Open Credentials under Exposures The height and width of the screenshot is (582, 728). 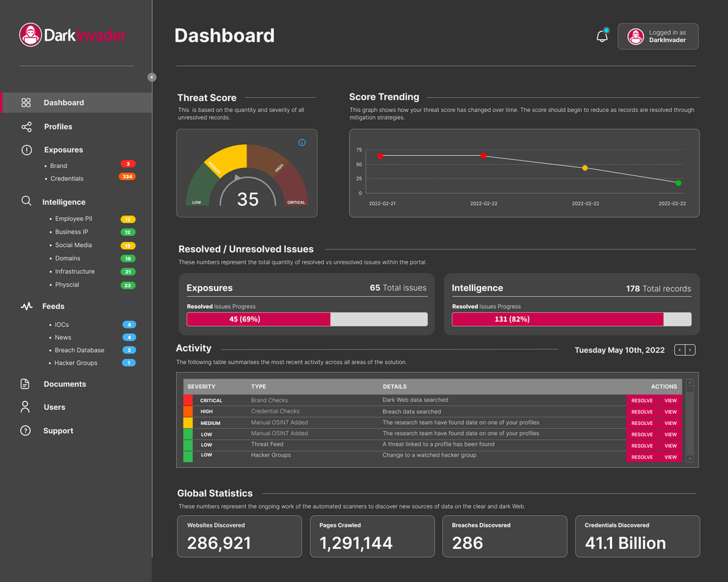(67, 179)
